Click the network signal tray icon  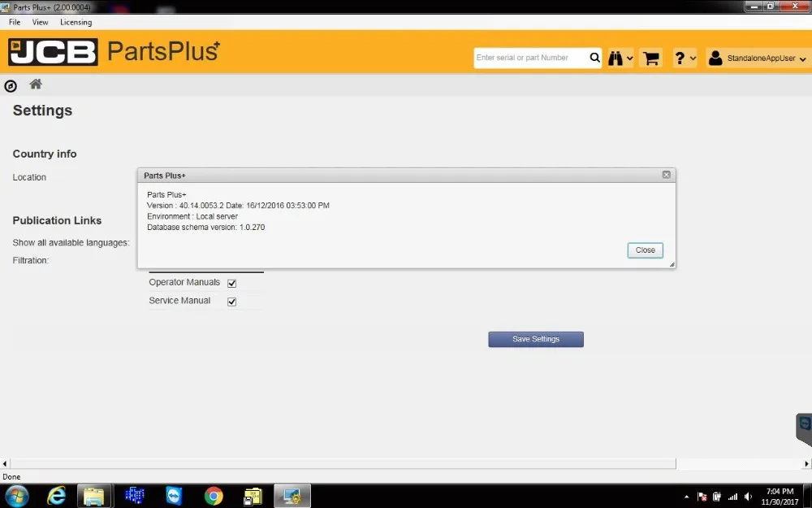point(732,497)
